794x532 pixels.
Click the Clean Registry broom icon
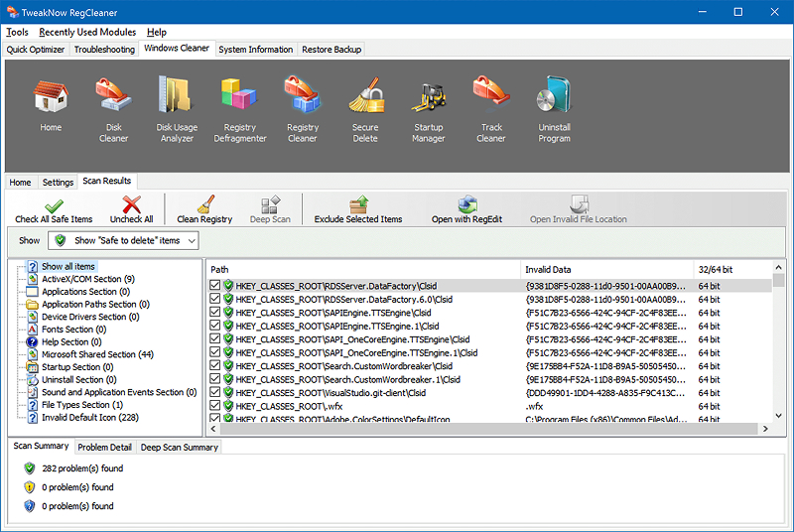point(205,204)
